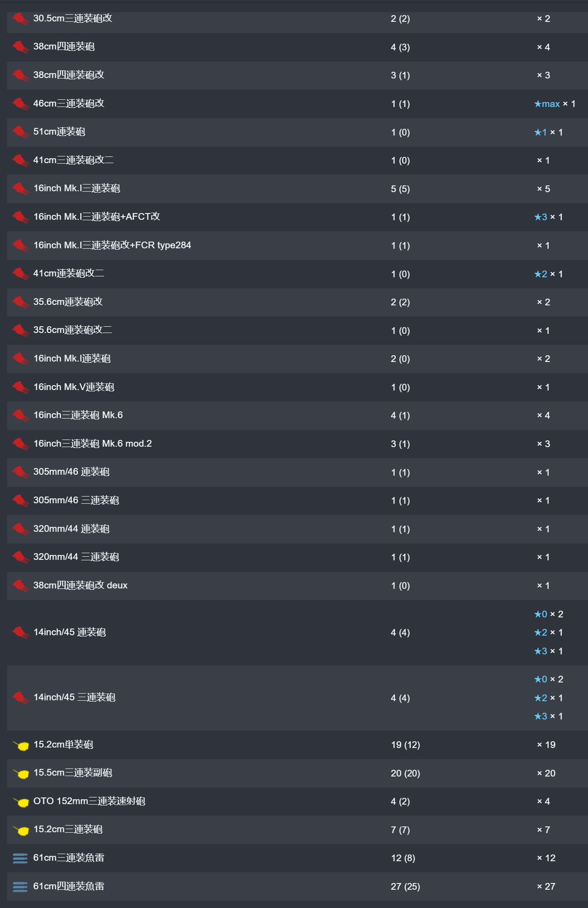The width and height of the screenshot is (588, 908).
Task: Click ★2 entry of 41cm連装砲改二
Action: tap(541, 274)
